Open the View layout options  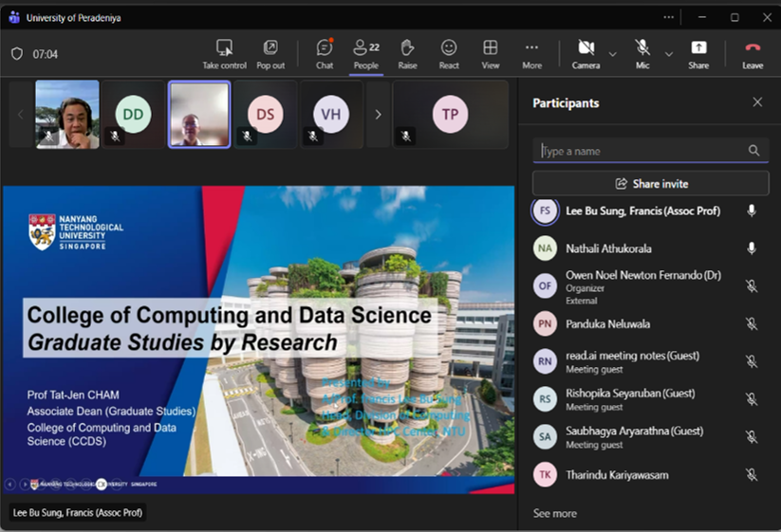click(x=490, y=54)
